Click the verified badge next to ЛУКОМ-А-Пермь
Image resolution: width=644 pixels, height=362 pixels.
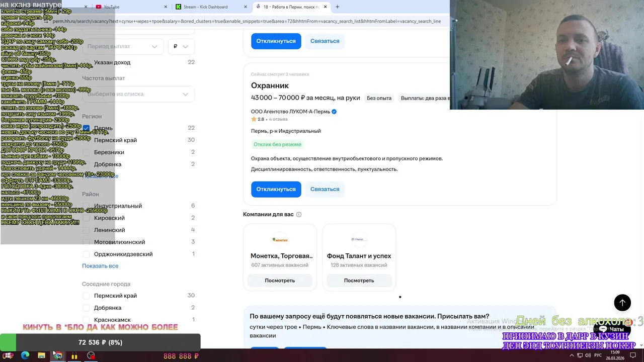(334, 112)
